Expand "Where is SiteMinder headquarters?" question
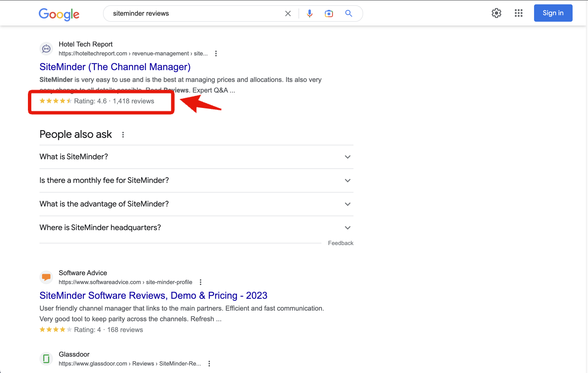 click(x=347, y=228)
